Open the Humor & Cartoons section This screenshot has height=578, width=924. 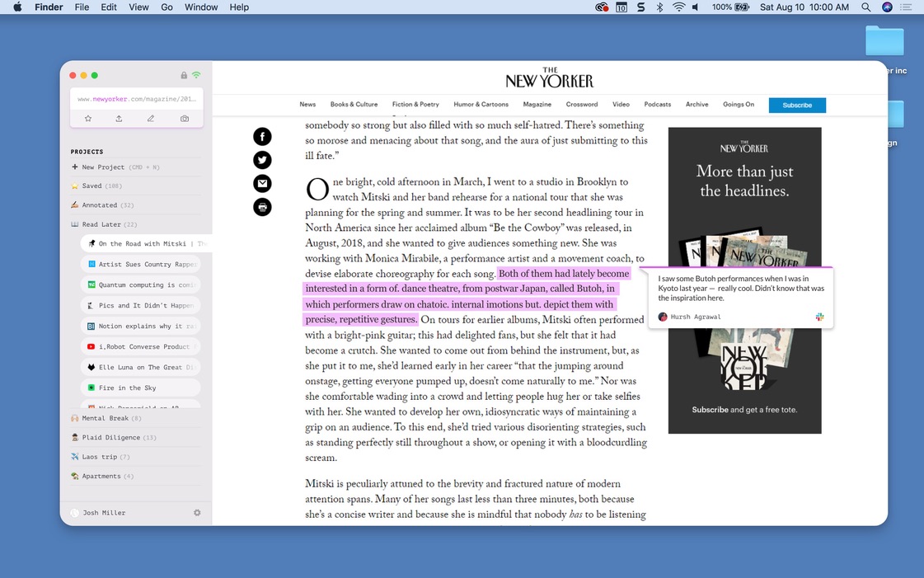point(481,104)
